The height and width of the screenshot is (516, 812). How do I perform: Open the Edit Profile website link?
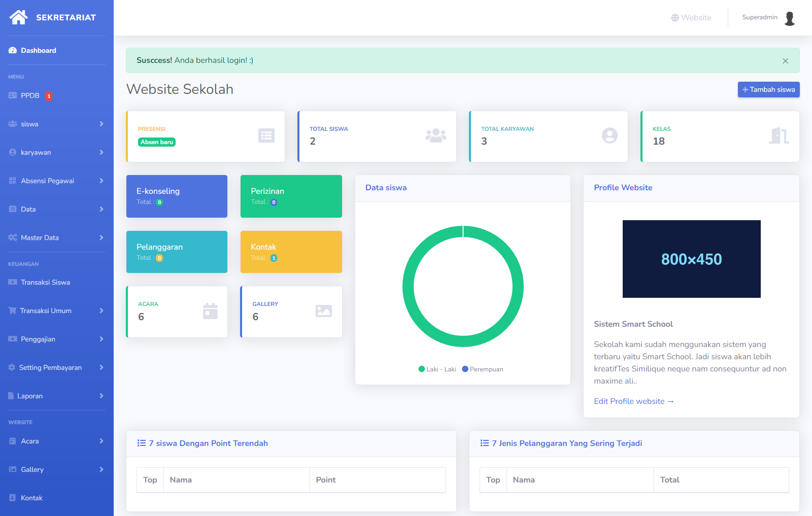(633, 401)
